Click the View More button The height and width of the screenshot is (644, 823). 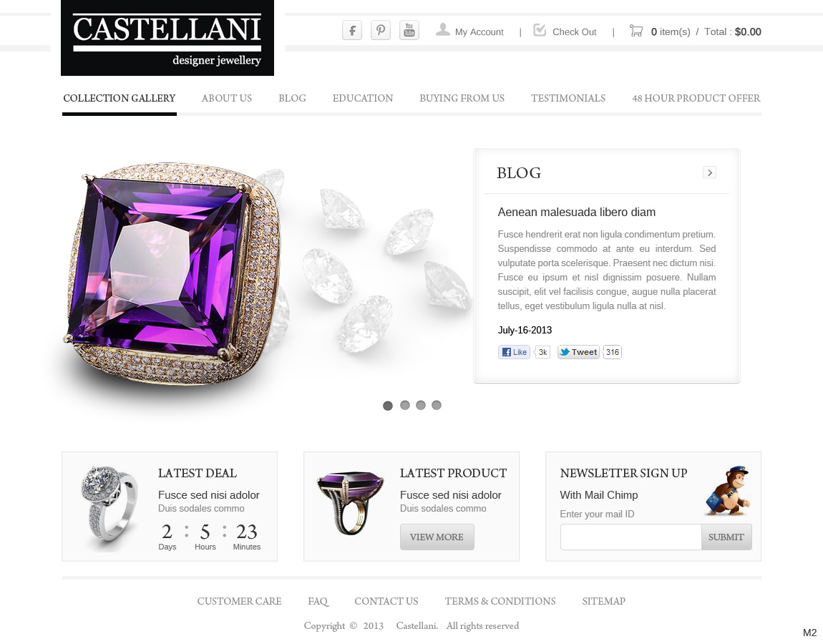437,537
